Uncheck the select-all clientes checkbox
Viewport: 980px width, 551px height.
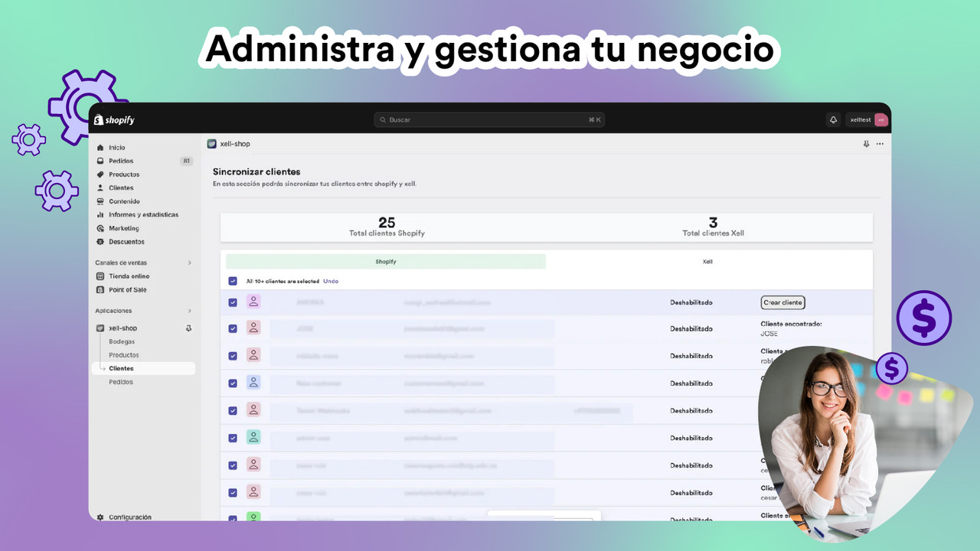click(233, 281)
